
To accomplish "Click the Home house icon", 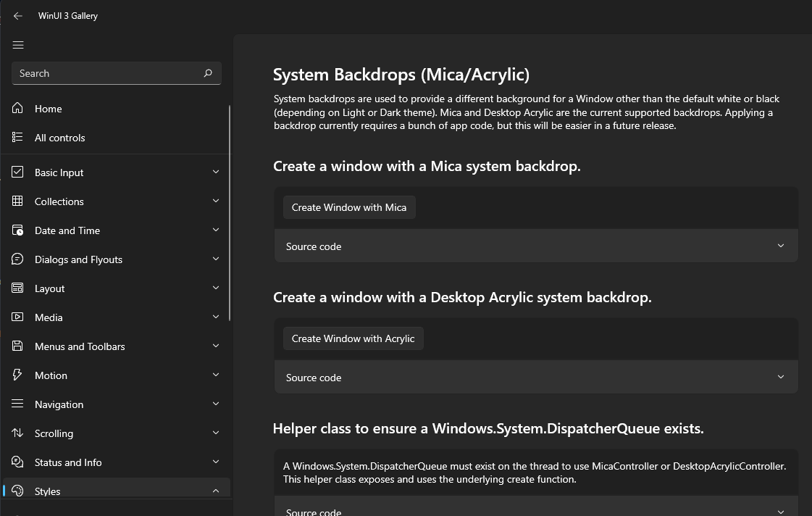I will [17, 108].
